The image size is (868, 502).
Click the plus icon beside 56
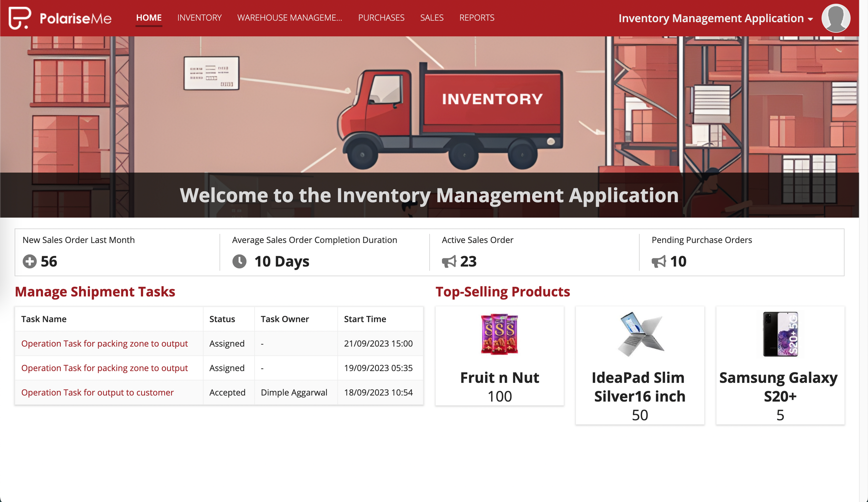(30, 261)
